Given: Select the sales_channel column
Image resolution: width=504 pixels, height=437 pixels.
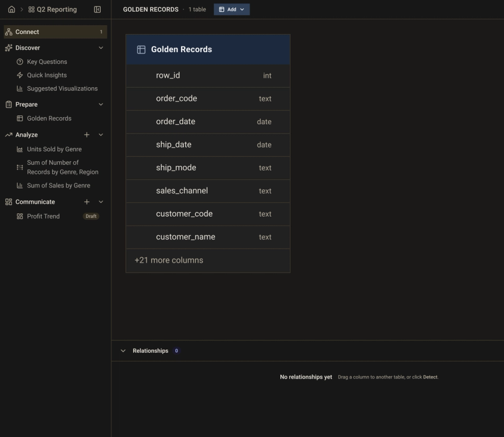Looking at the screenshot, I should pos(208,191).
